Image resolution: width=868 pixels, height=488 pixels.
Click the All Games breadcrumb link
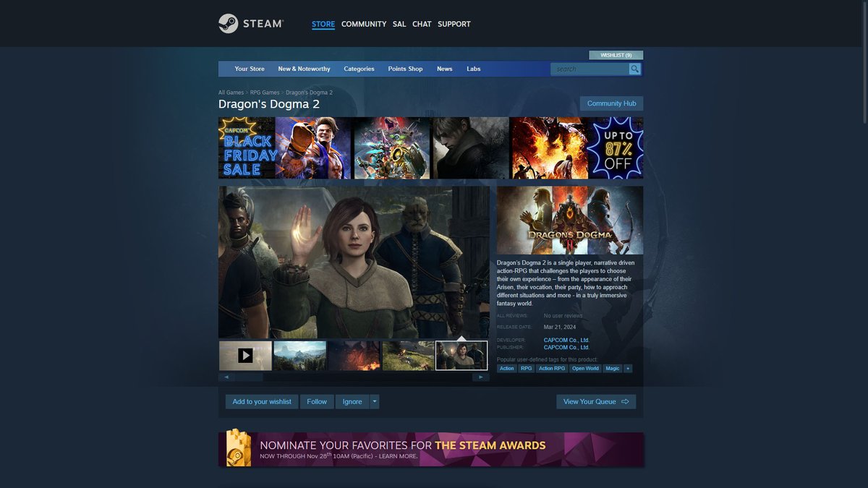(231, 93)
